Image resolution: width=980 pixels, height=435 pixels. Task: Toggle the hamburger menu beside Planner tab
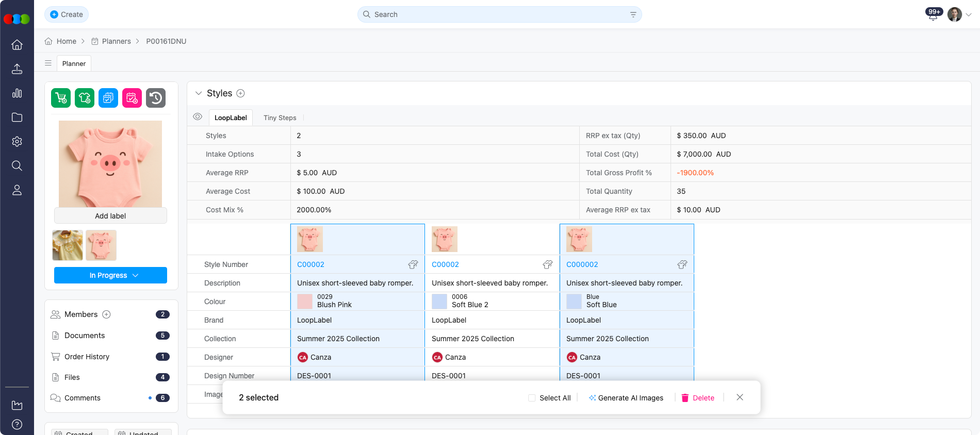pyautogui.click(x=48, y=63)
